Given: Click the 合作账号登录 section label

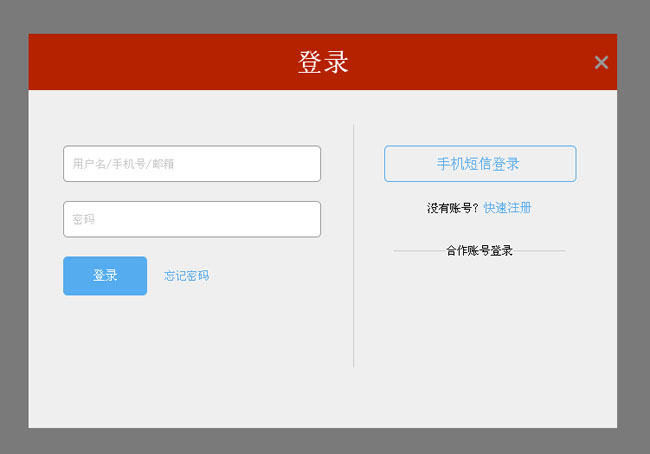Looking at the screenshot, I should pos(479,251).
